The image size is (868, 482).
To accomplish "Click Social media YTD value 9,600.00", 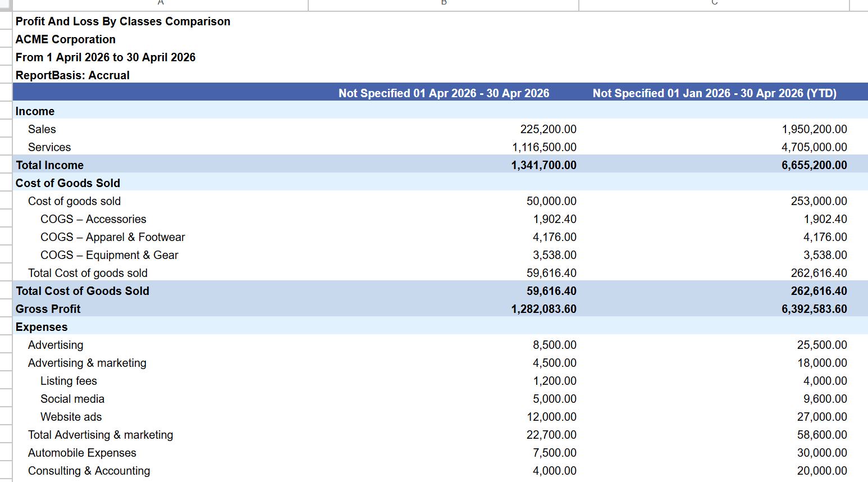I will [x=825, y=399].
